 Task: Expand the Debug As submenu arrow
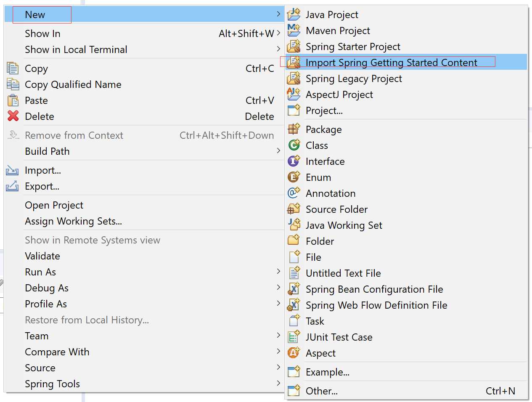tap(278, 287)
